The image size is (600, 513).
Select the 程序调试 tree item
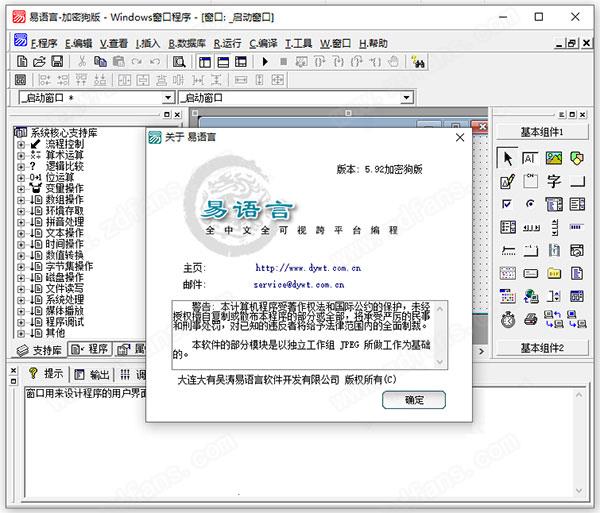tap(64, 322)
